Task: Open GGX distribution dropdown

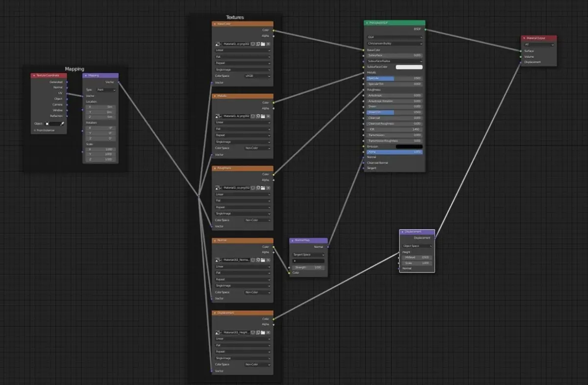Action: tap(394, 37)
